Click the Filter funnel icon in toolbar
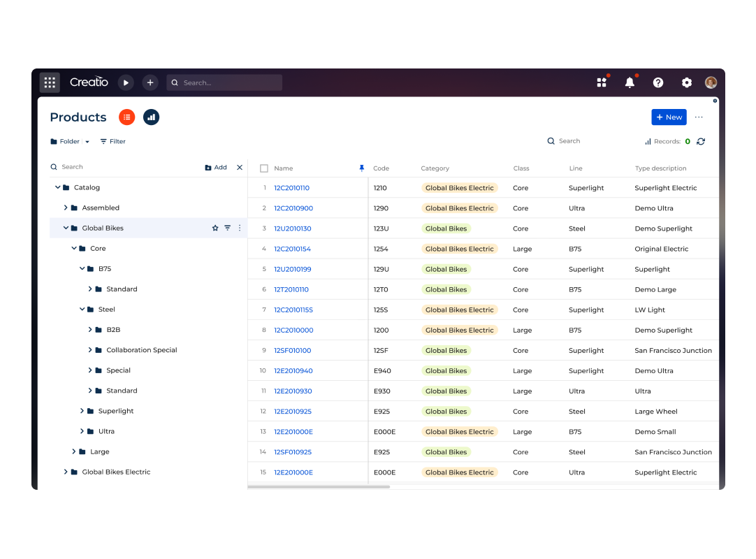 point(103,141)
